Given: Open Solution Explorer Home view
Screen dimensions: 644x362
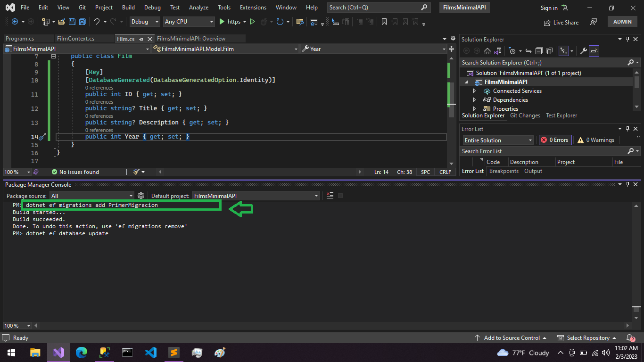Looking at the screenshot, I should (x=488, y=50).
